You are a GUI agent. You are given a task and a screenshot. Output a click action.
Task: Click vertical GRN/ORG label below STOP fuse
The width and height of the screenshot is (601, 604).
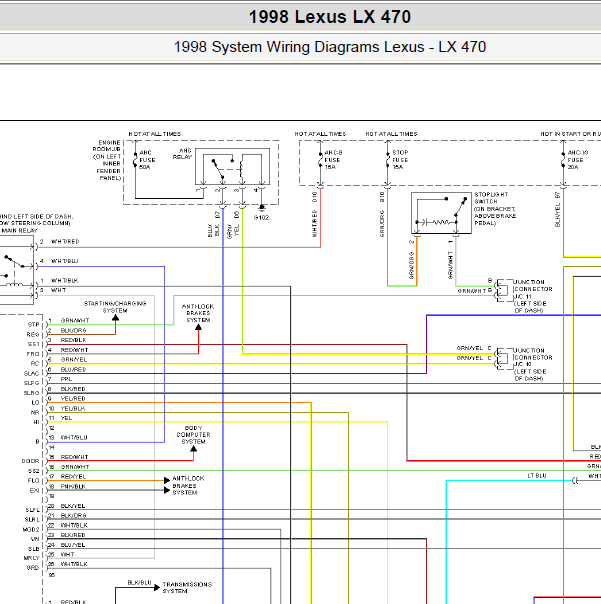coord(382,223)
